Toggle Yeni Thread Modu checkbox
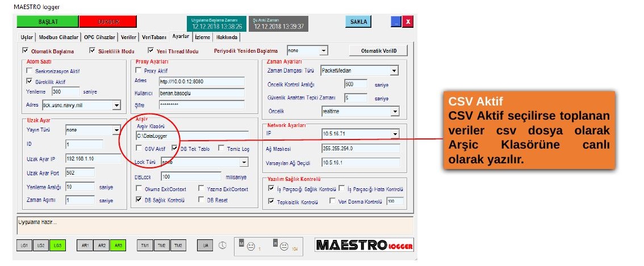 [150, 51]
